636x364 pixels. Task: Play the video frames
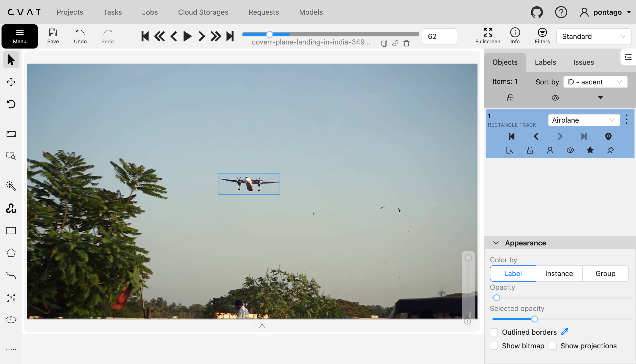click(x=187, y=36)
